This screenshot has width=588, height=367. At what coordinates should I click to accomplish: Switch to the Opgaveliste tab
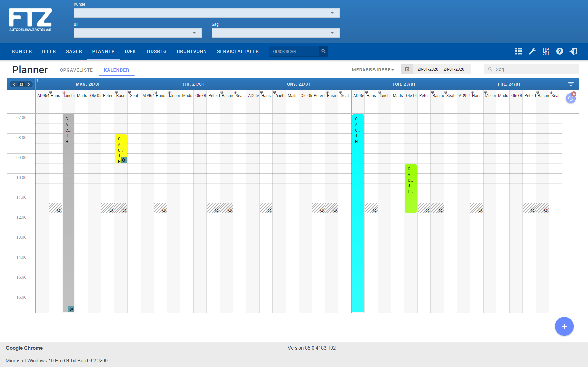pos(76,70)
